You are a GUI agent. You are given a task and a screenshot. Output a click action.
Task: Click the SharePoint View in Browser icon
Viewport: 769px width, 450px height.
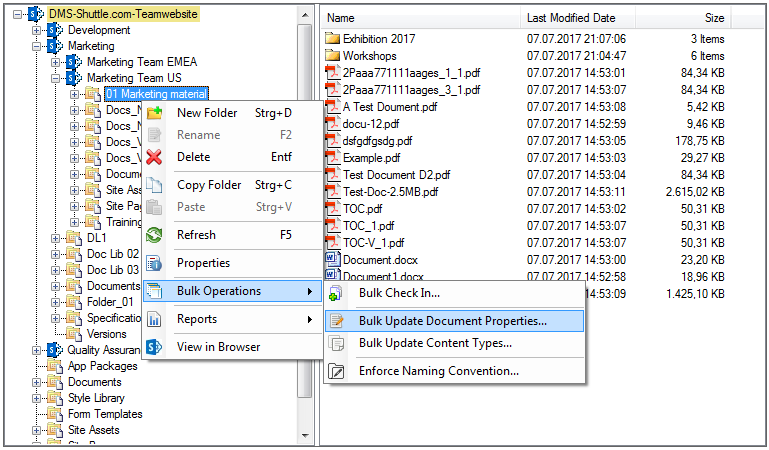[154, 347]
